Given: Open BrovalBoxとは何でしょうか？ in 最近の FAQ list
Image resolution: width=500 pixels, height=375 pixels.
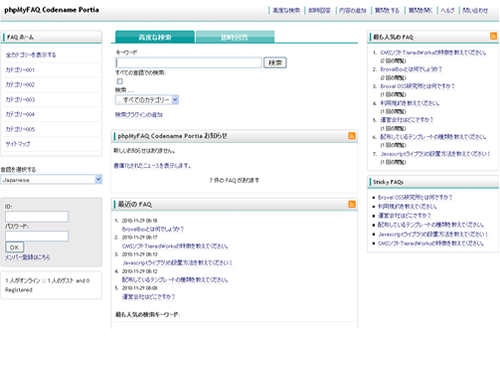Looking at the screenshot, I should pyautogui.click(x=153, y=229).
